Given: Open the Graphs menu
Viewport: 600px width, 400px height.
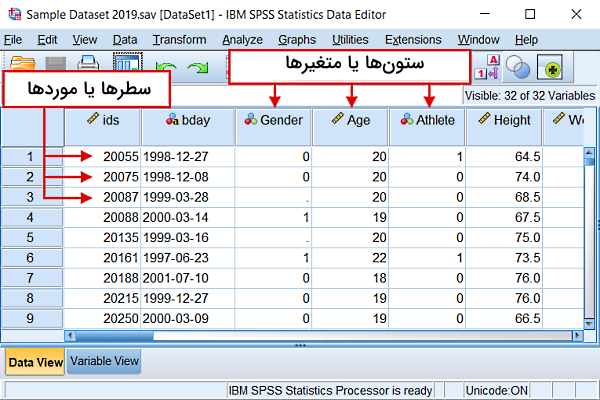Looking at the screenshot, I should click(297, 40).
